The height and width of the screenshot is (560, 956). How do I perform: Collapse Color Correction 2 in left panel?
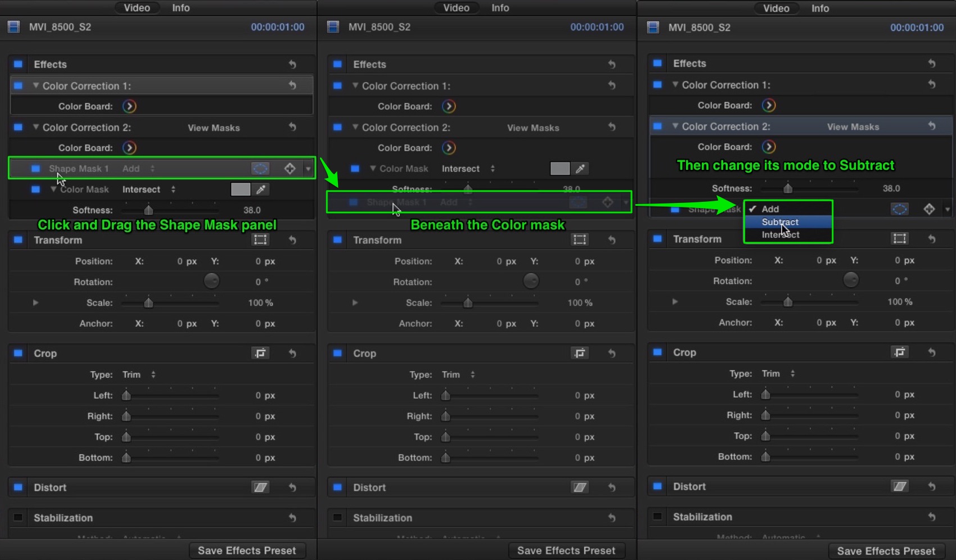point(36,127)
